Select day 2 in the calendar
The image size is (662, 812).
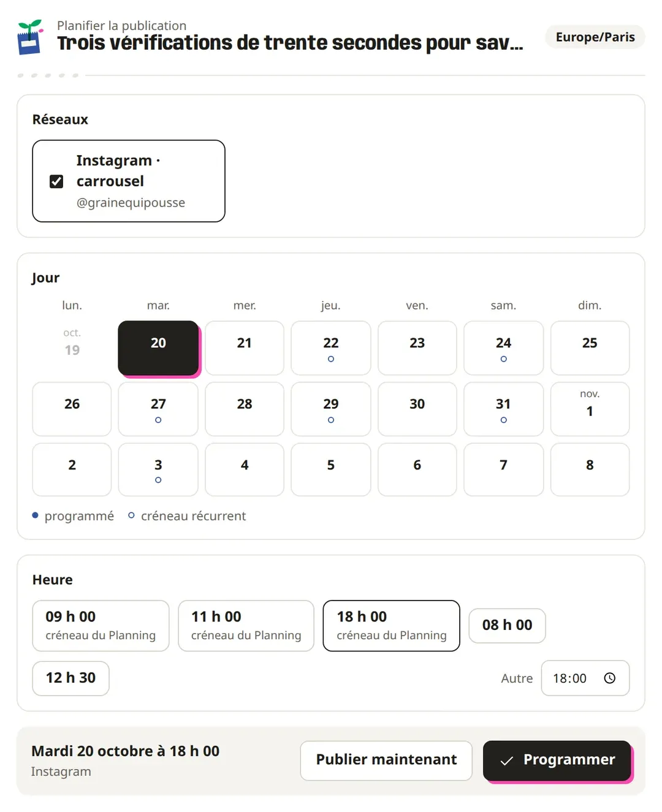tap(72, 469)
